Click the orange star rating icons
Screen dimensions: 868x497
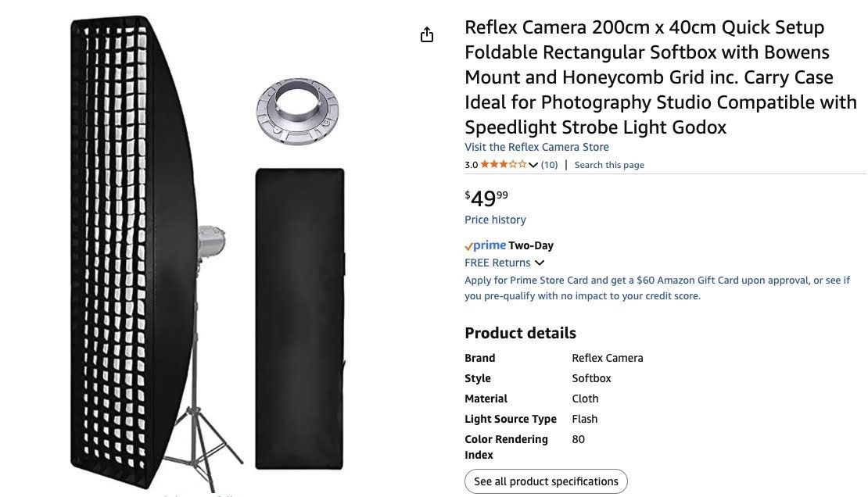point(503,165)
